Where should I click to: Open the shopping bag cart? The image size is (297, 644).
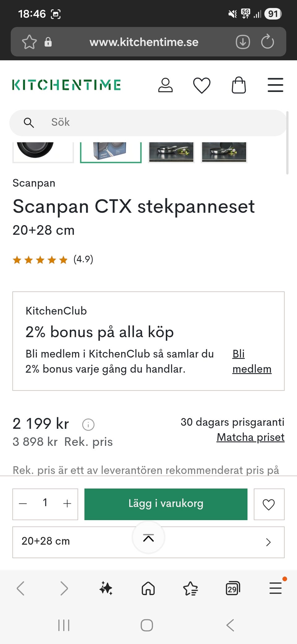(x=239, y=85)
